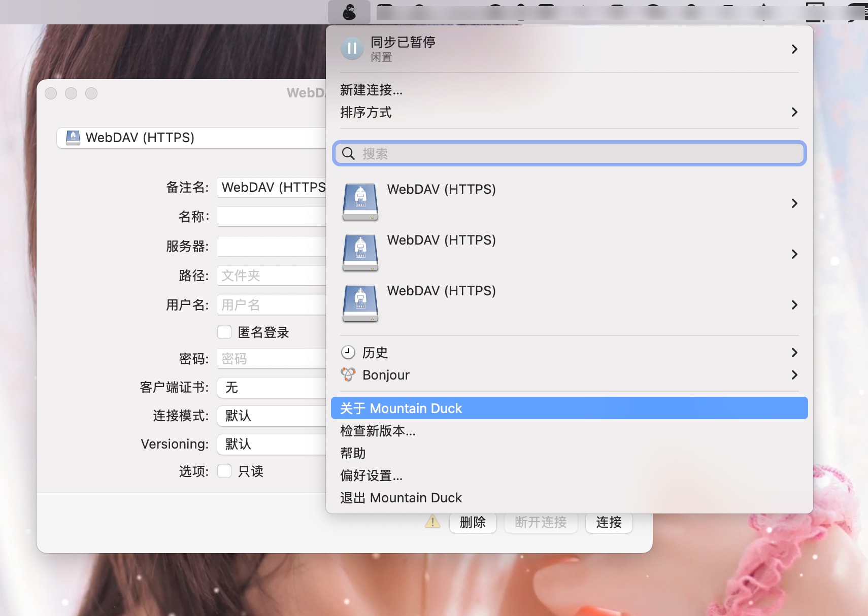
Task: Open the Versioning dropdown
Action: pyautogui.click(x=272, y=444)
